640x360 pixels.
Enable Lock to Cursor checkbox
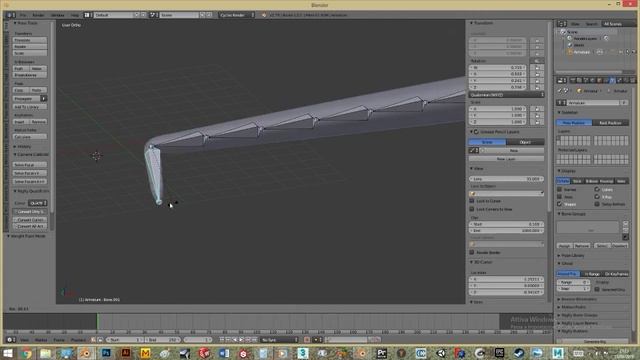[x=472, y=201]
